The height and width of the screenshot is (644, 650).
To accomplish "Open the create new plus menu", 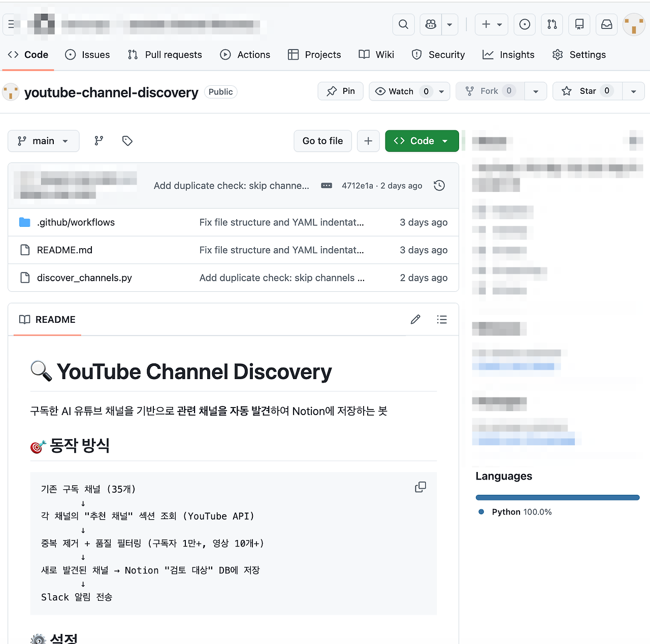I will coord(492,24).
